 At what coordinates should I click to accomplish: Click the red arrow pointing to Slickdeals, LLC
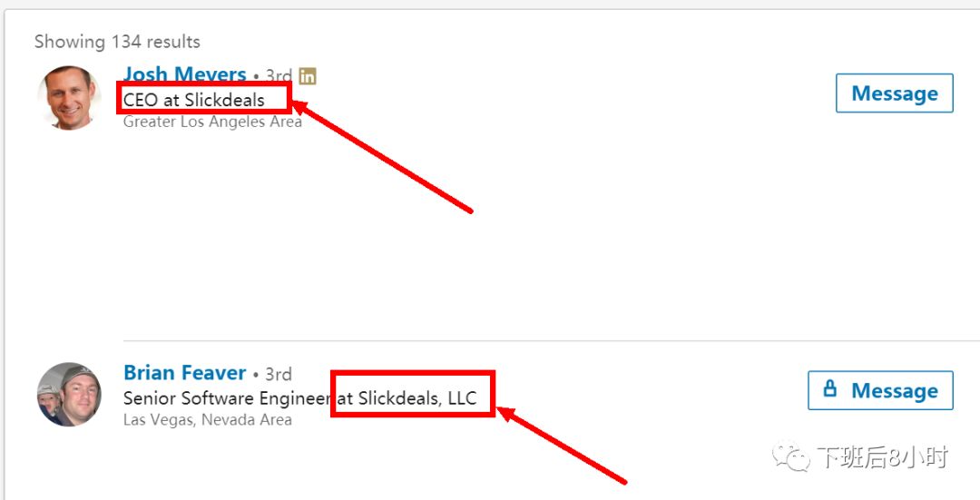pos(562,445)
